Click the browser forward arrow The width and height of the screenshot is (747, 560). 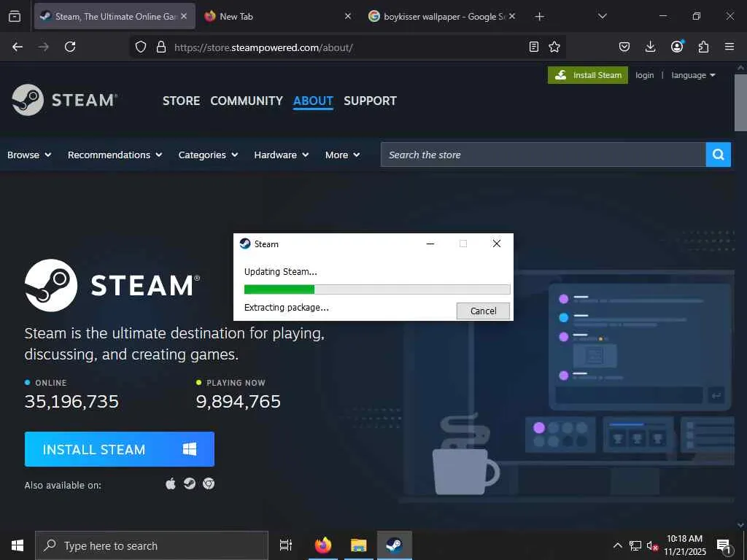tap(43, 47)
